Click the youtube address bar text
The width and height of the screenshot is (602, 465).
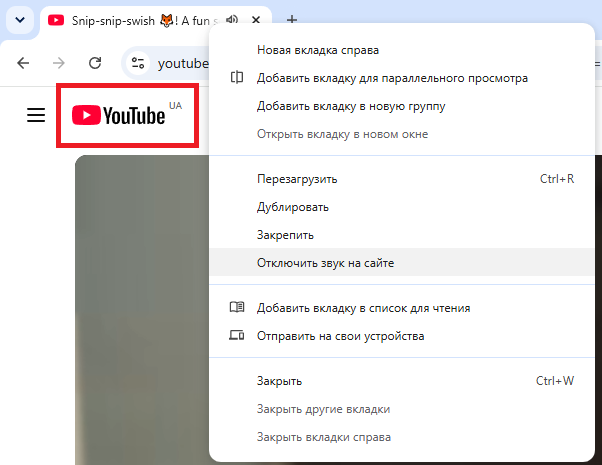click(x=183, y=63)
